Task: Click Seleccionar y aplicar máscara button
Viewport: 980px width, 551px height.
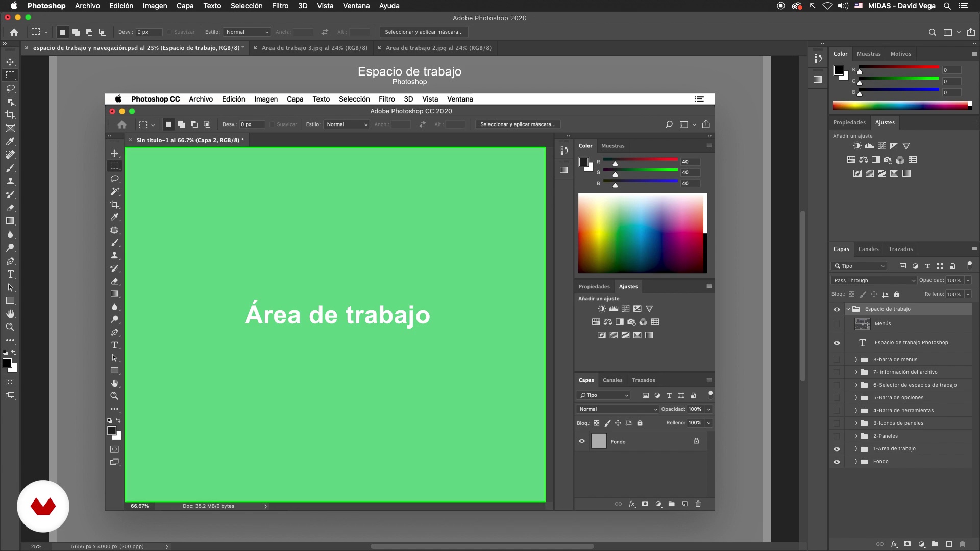Action: coord(424,32)
